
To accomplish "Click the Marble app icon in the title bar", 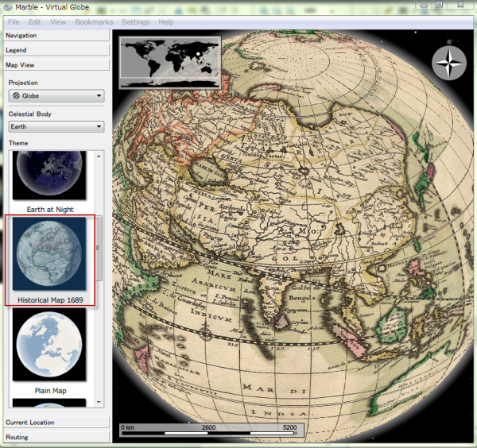I will point(8,7).
